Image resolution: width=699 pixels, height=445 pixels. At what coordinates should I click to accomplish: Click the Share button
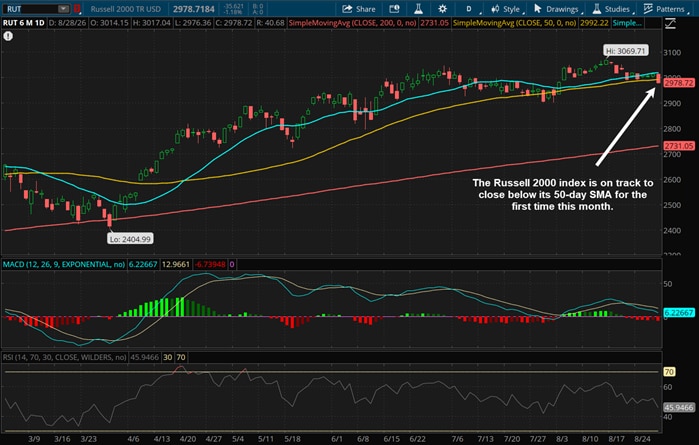359,9
